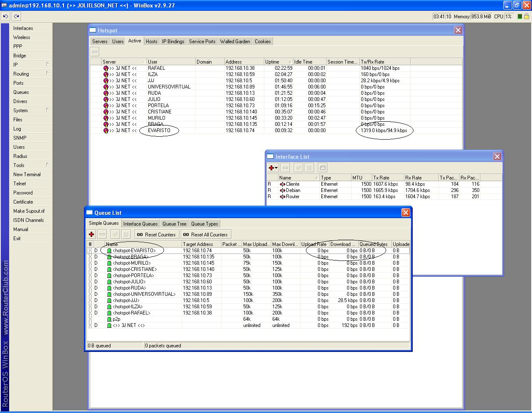Click the remove (minus) button in Queue List
Viewport: 532px width, 413px height.
pos(102,234)
